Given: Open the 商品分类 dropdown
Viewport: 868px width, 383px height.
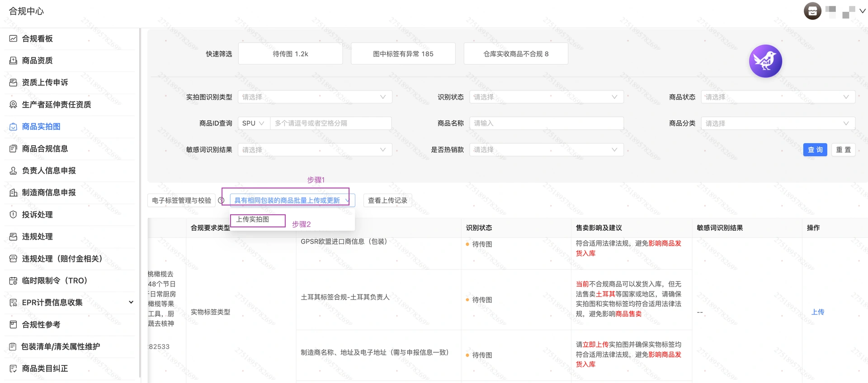Looking at the screenshot, I should coord(778,123).
